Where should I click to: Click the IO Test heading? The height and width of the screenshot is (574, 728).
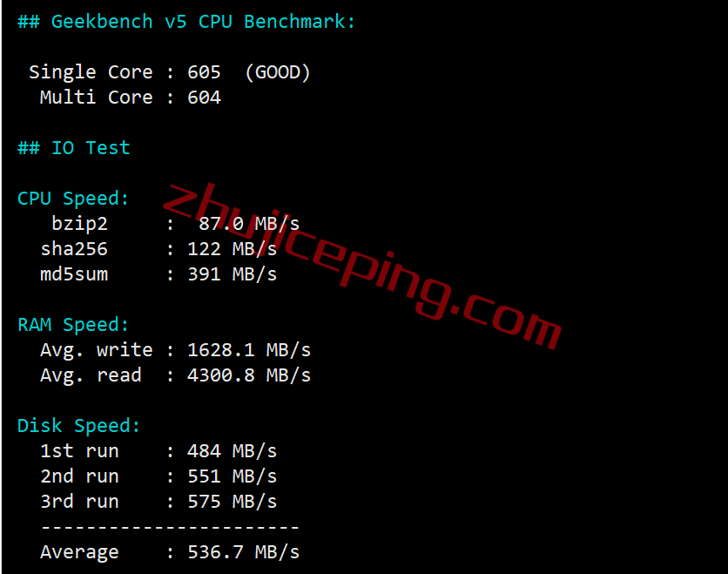point(73,148)
